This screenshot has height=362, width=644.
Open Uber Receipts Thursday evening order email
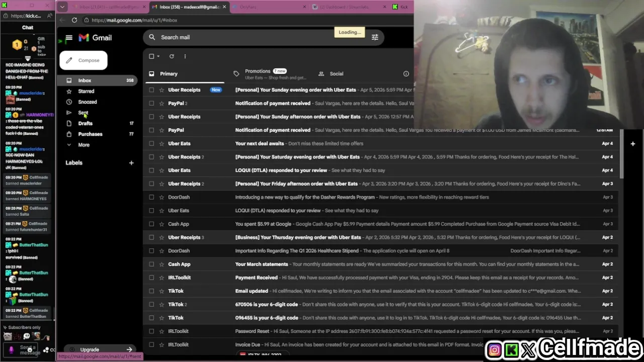[x=381, y=237]
